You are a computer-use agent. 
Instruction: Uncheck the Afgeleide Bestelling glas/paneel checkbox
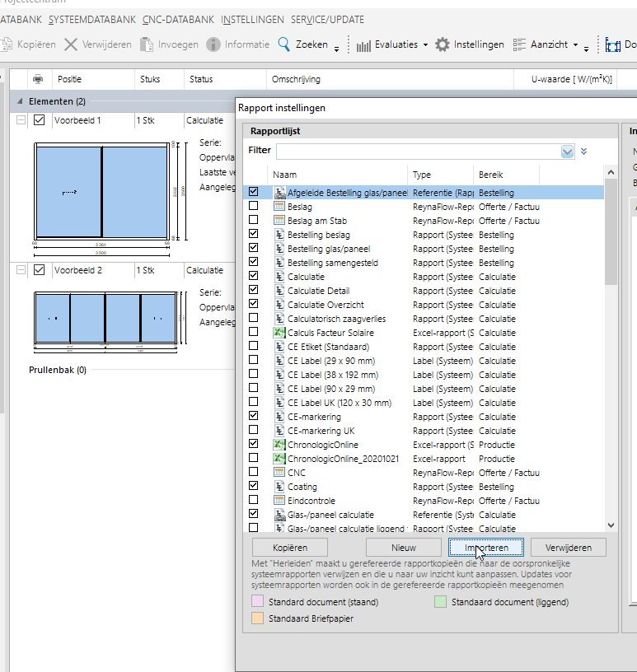(254, 192)
